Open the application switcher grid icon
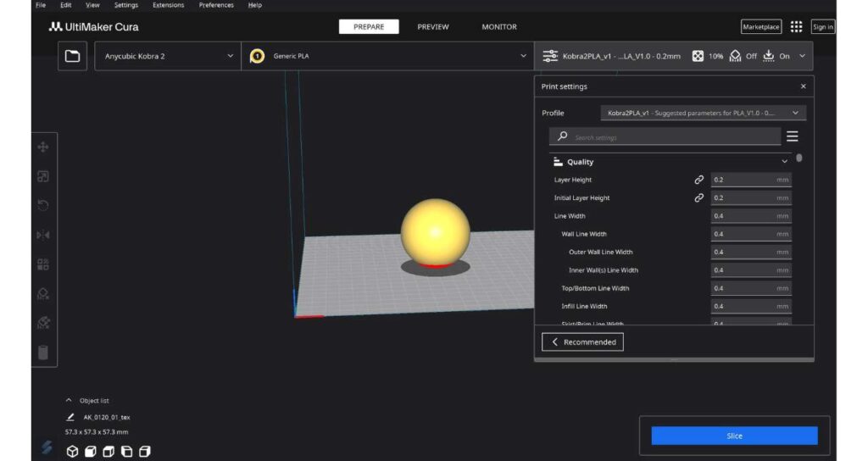This screenshot has width=868, height=461. click(x=796, y=26)
